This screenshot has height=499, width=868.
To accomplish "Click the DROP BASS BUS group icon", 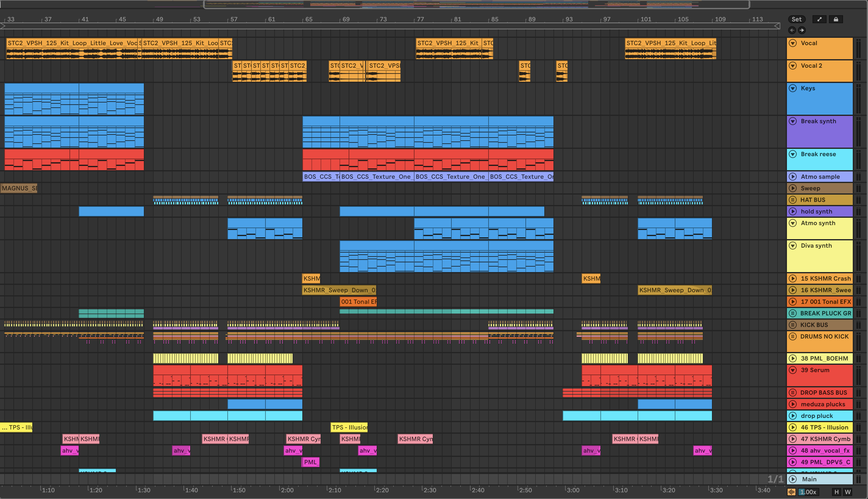I will point(793,393).
